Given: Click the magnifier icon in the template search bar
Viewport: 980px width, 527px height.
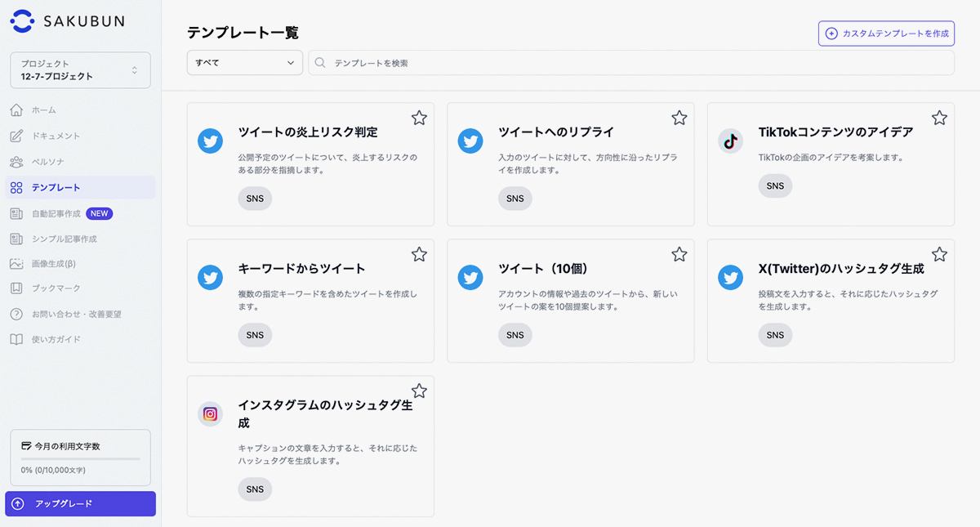Looking at the screenshot, I should click(321, 63).
